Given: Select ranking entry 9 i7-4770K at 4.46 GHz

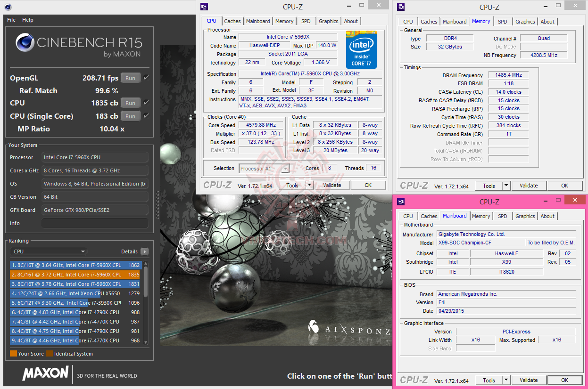Looking at the screenshot, I should (x=75, y=340).
